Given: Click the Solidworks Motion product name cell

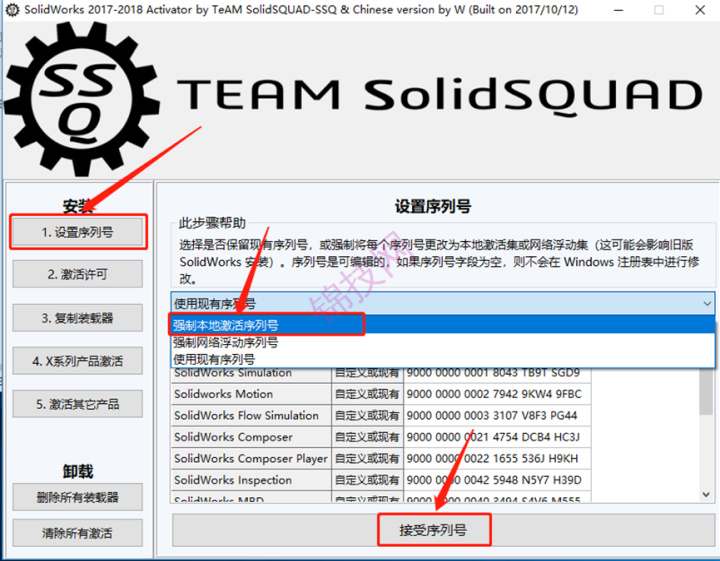Looking at the screenshot, I should click(251, 394).
